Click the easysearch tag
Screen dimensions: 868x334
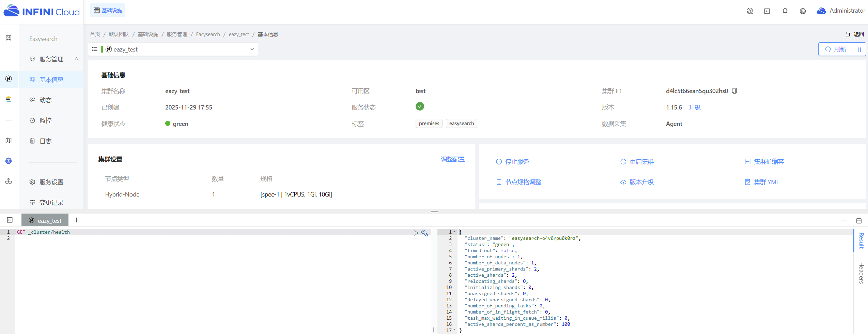click(x=461, y=124)
